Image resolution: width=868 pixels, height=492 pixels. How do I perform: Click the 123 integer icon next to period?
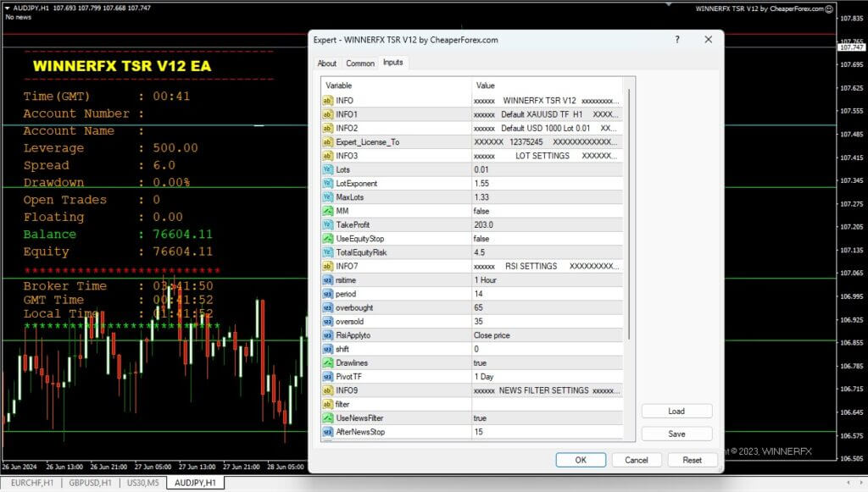coord(327,294)
